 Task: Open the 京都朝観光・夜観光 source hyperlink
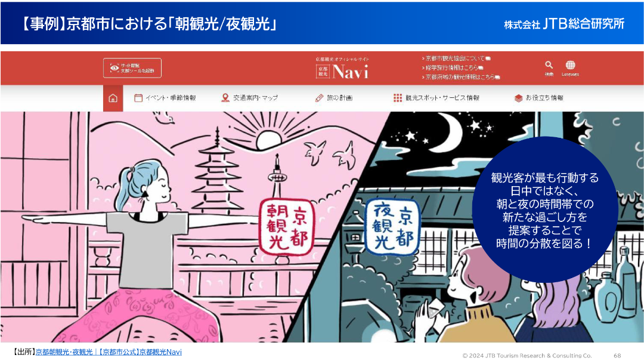(109, 352)
